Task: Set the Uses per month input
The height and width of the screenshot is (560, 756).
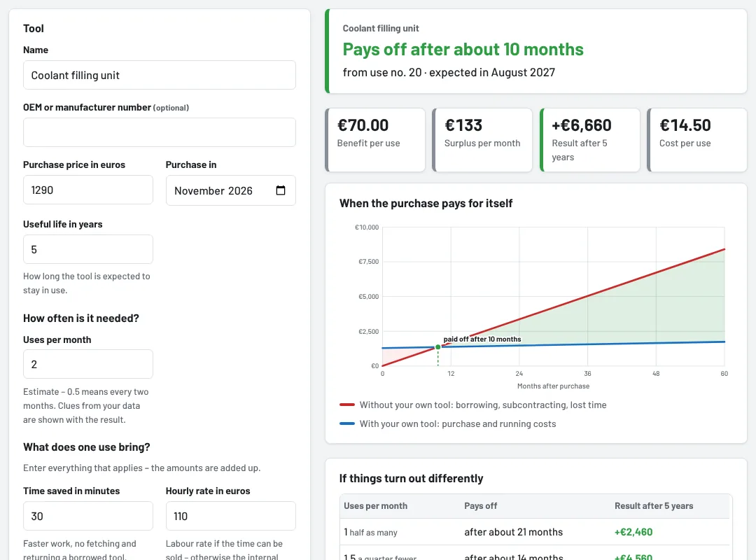Action: coord(87,364)
